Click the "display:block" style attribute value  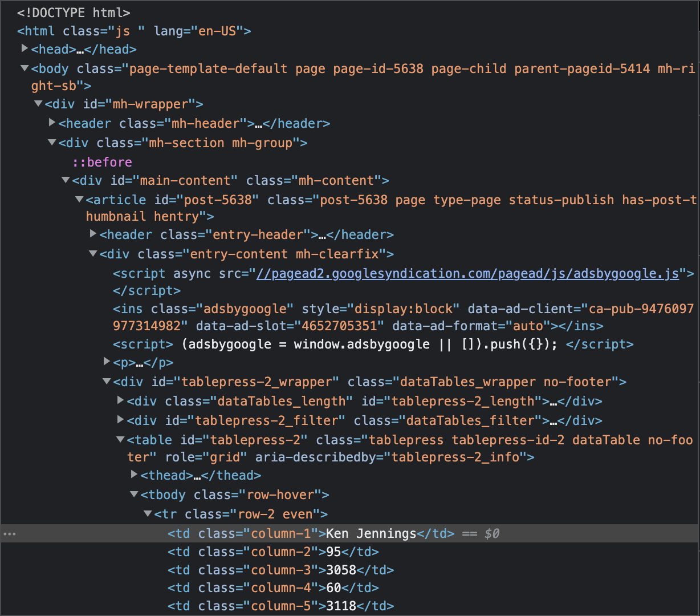point(407,309)
